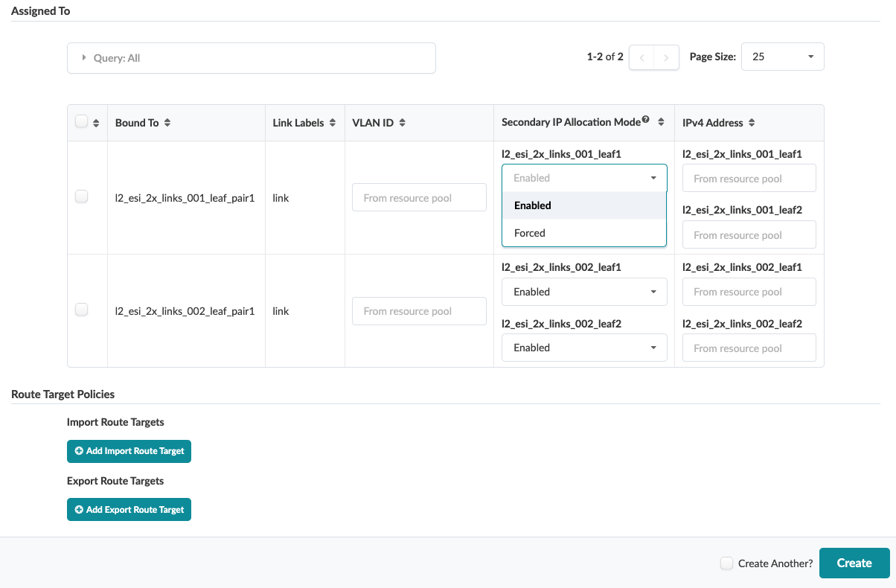Open allocation mode dropdown for l2_esi_2x_links_002_leaf2
Viewport: 896px width, 588px height.
tap(584, 348)
